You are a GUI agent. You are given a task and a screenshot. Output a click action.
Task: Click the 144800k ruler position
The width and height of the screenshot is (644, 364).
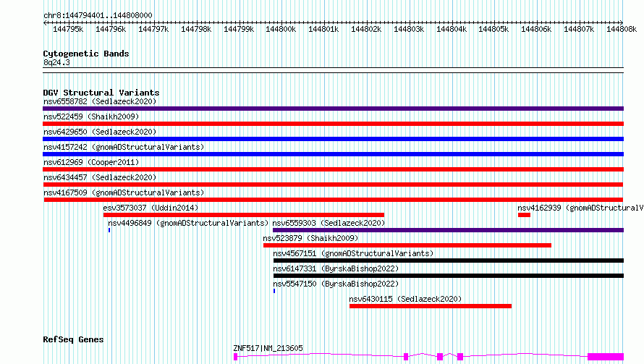(281, 29)
